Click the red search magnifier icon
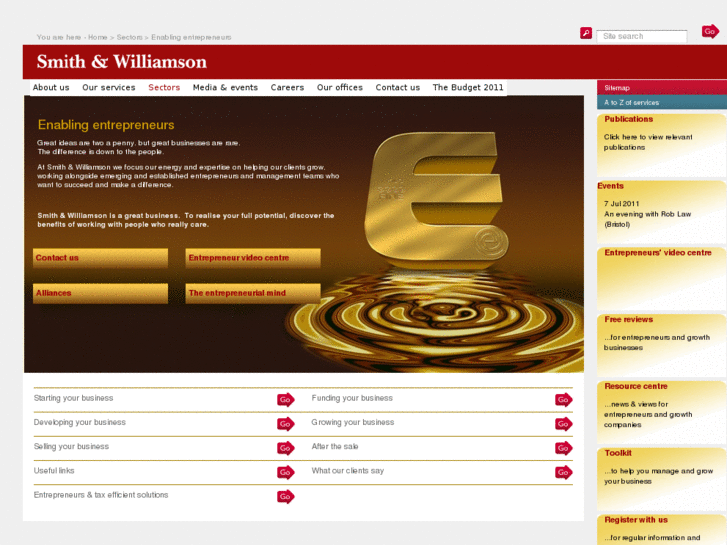 coord(586,33)
